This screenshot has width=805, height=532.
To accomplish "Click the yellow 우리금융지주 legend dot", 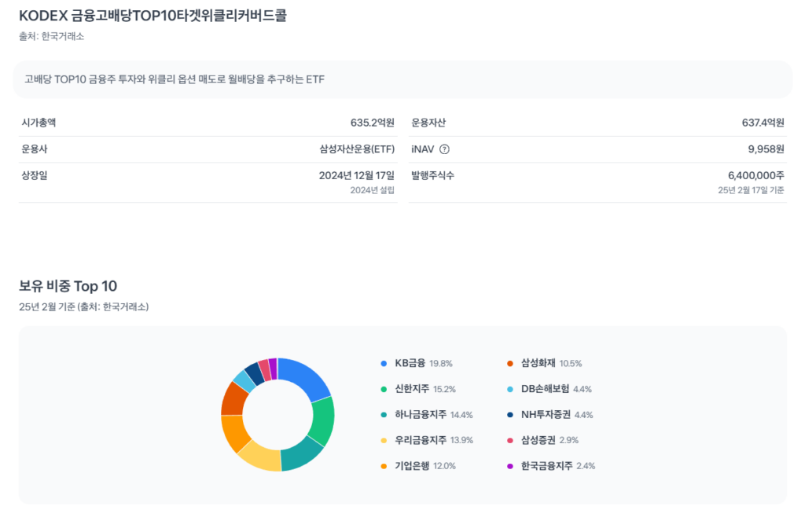I will [384, 440].
